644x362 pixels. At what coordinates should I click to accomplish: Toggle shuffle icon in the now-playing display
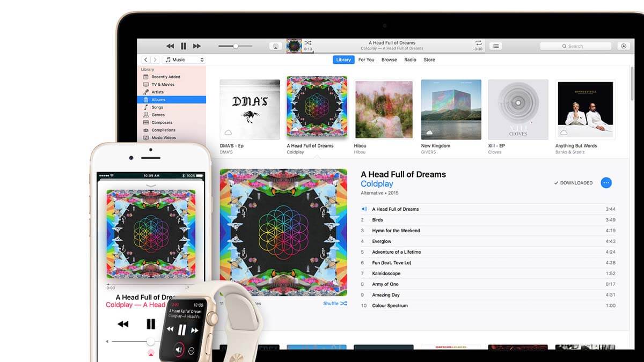308,42
